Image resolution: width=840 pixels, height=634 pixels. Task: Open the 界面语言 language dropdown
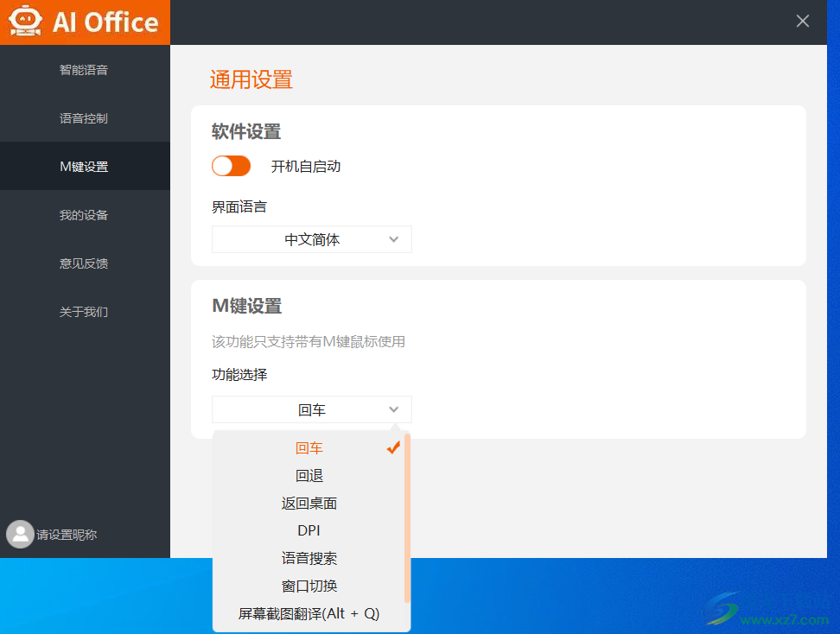(311, 239)
